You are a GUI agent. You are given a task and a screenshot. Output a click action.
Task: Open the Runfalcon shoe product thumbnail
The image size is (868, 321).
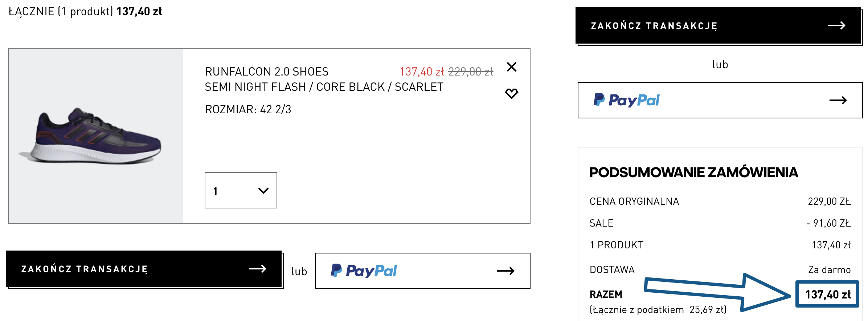96,136
